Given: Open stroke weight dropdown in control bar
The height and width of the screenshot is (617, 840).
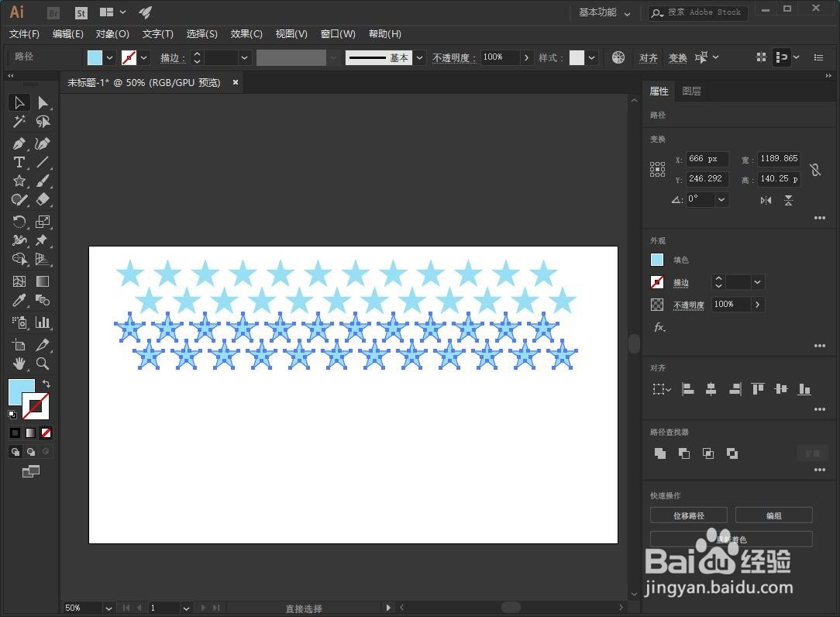Looking at the screenshot, I should point(244,57).
